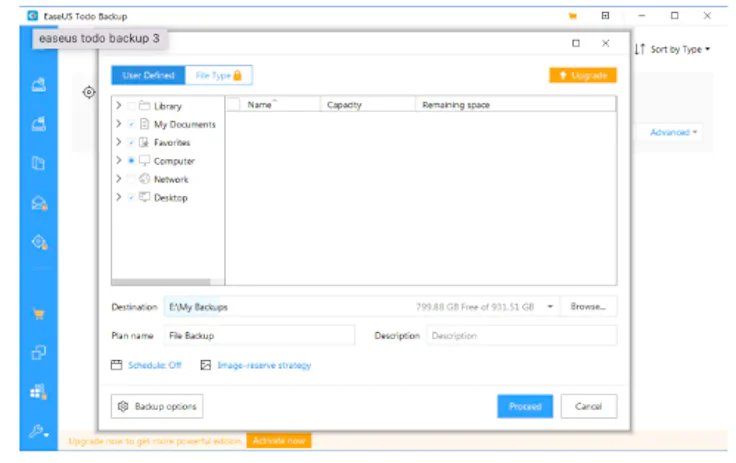
Task: Click the target crosshair icon left of dialog
Action: [89, 92]
